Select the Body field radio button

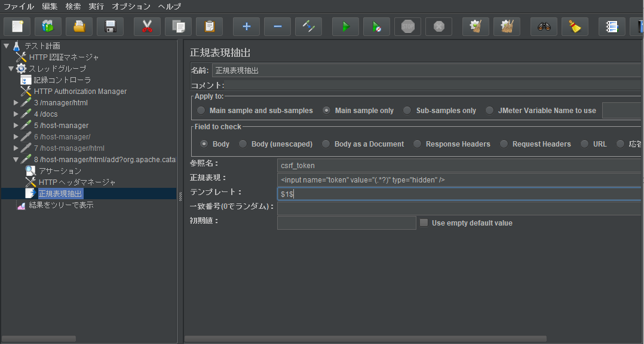(x=204, y=144)
